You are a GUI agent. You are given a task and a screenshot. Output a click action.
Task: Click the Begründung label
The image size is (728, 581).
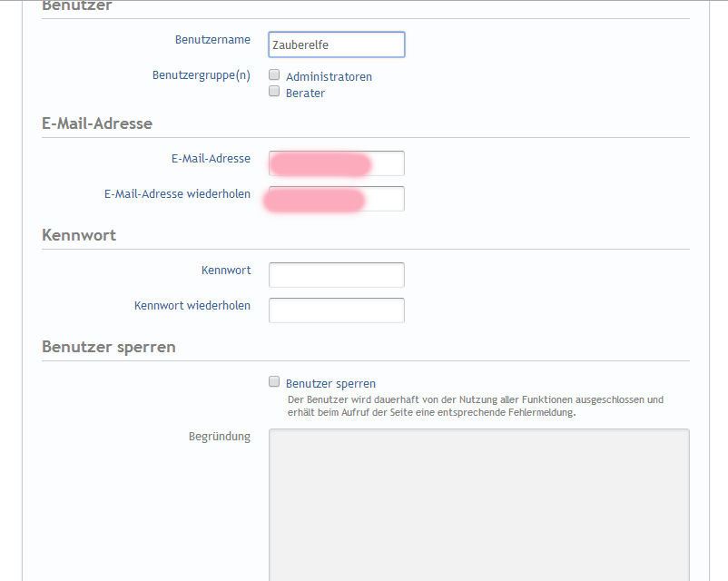219,437
